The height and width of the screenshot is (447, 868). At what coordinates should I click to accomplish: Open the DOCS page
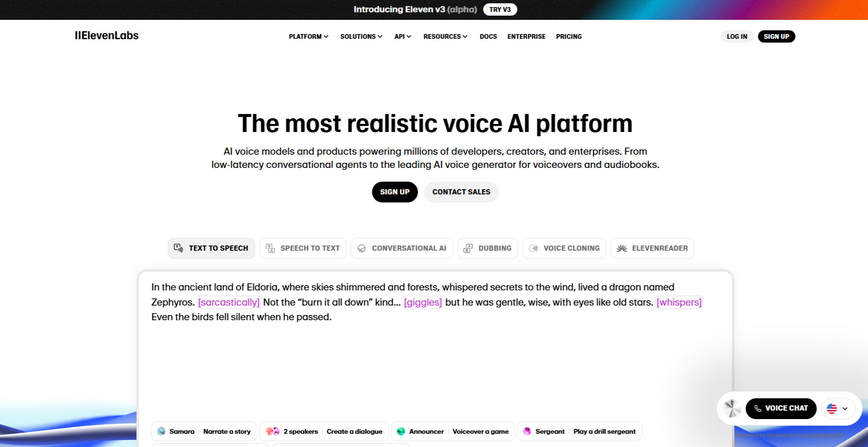click(x=488, y=36)
